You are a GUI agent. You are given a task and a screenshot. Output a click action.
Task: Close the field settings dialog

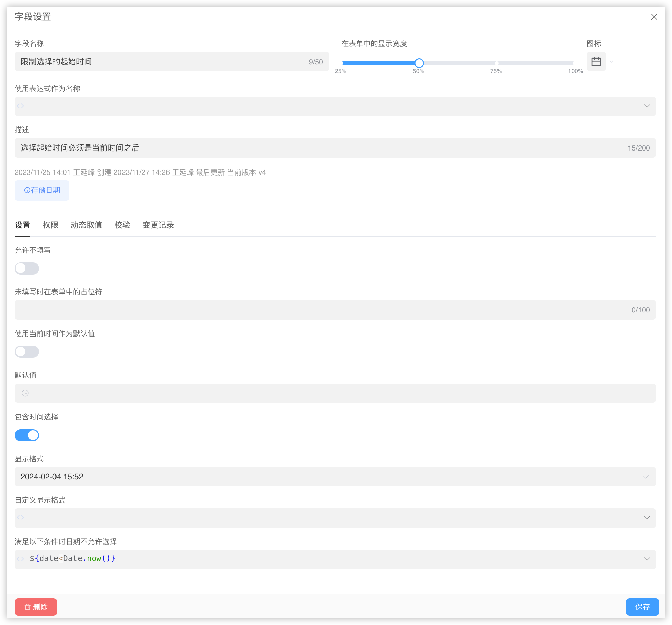click(654, 17)
